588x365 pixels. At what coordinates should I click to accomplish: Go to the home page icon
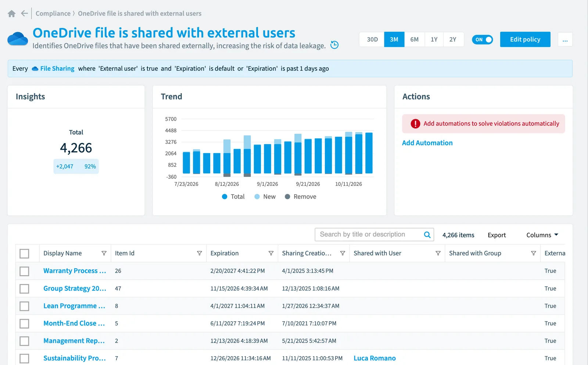(x=11, y=14)
